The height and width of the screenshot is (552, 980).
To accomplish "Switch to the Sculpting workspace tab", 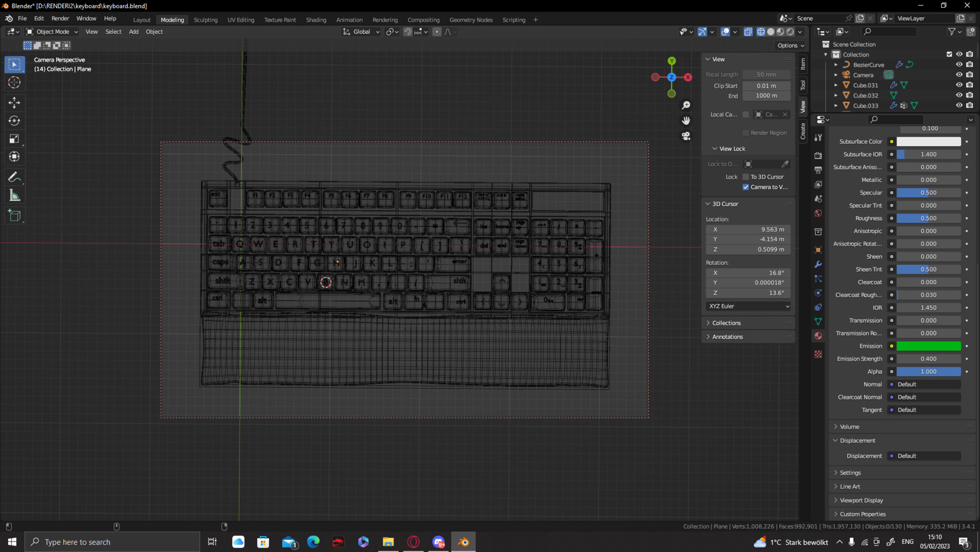I will point(206,20).
